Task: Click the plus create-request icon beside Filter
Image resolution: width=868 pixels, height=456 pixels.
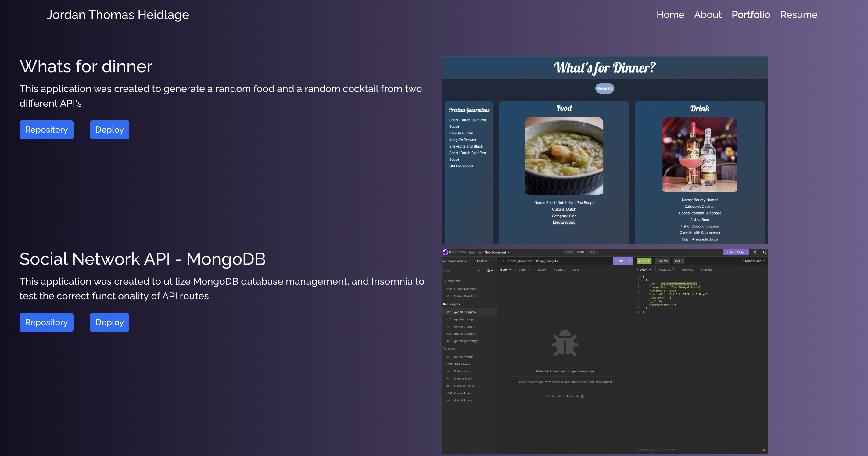Action: [x=489, y=271]
